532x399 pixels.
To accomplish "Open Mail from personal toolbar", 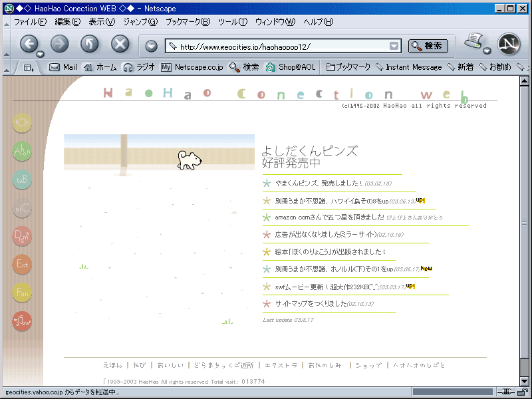I will [63, 67].
